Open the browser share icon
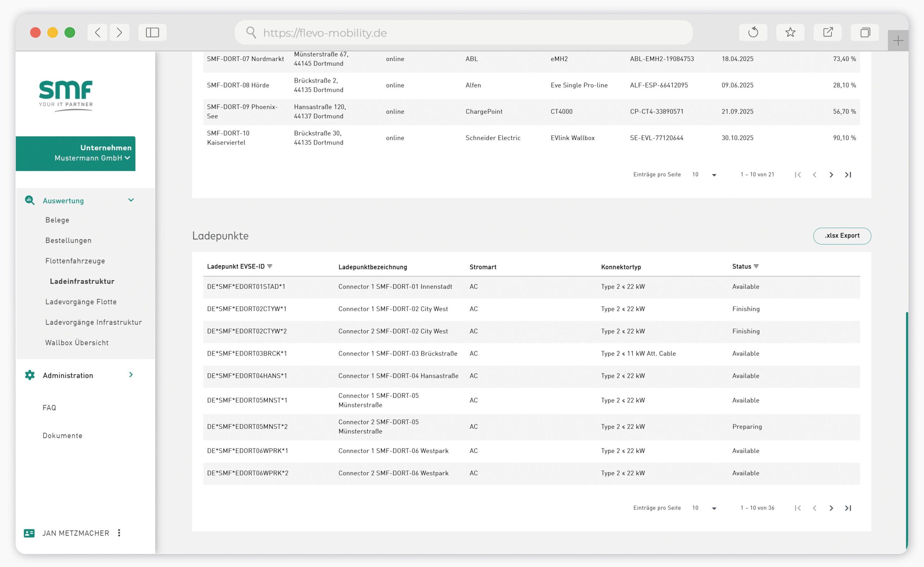 pos(828,32)
